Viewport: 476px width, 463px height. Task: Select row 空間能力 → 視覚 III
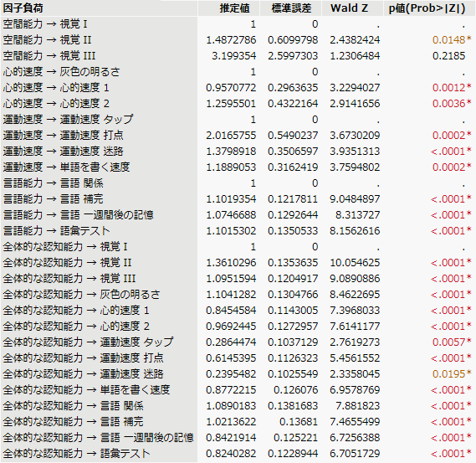click(x=238, y=56)
